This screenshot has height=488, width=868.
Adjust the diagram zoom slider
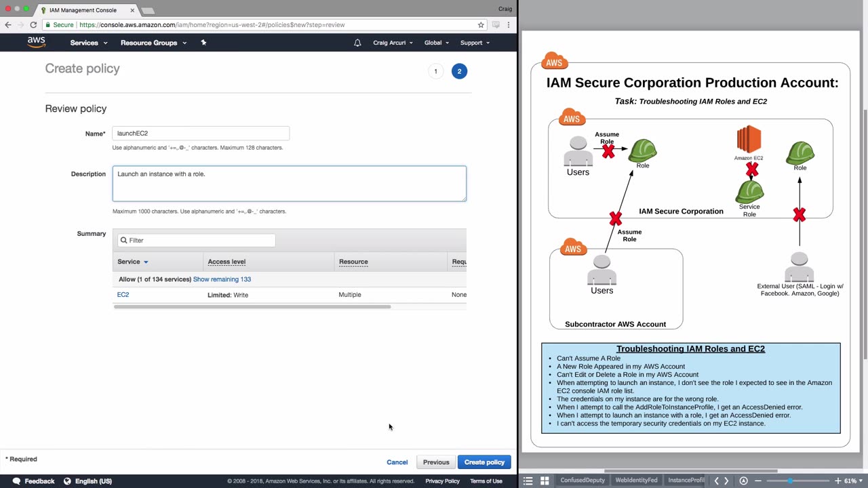(x=789, y=481)
